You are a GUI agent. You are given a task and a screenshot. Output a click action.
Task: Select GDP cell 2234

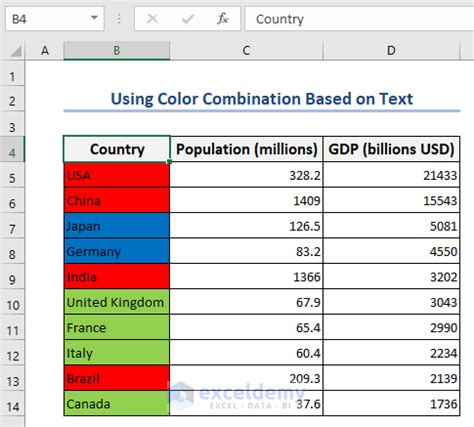pos(391,352)
